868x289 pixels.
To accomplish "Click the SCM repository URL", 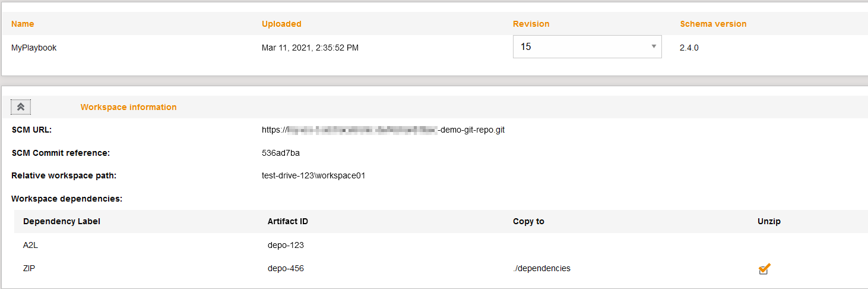I will [x=383, y=130].
